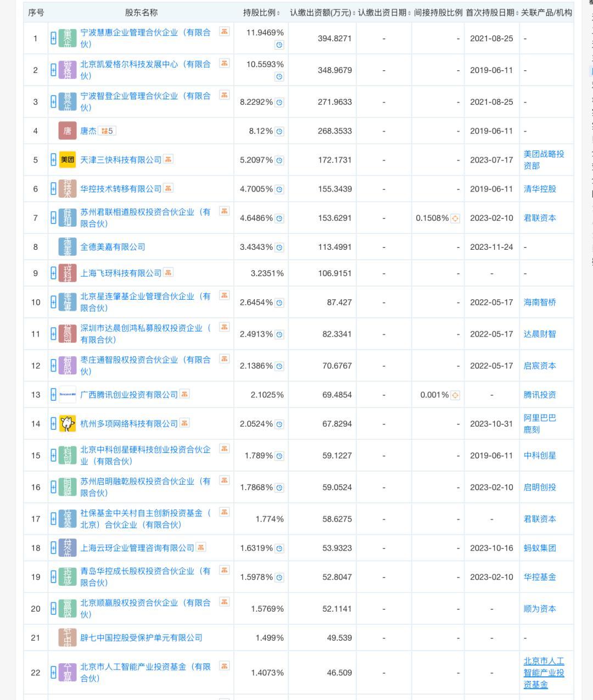The height and width of the screenshot is (700, 593).
Task: Open related institution 清华控股
Action: (x=540, y=189)
